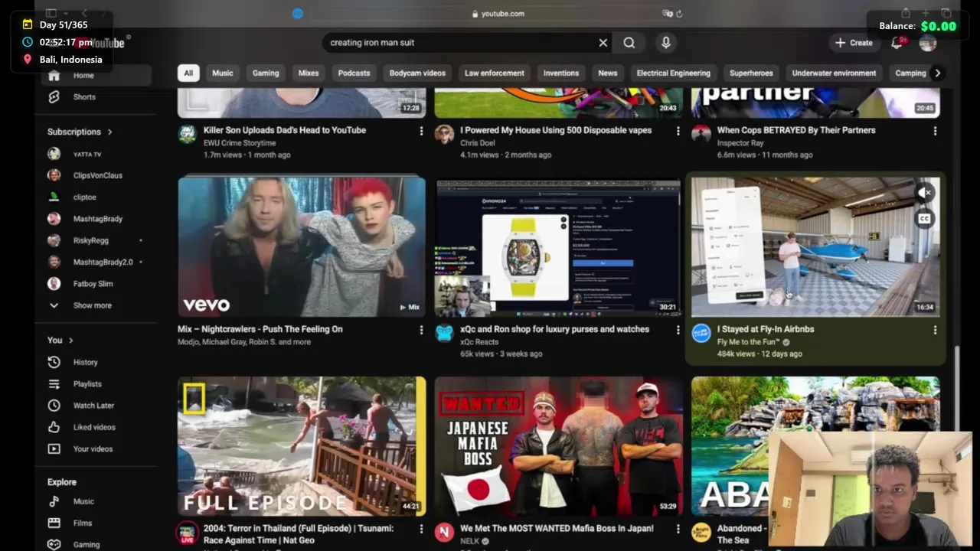Unmute the Fly-In Airbnbs preview

pos(924,193)
